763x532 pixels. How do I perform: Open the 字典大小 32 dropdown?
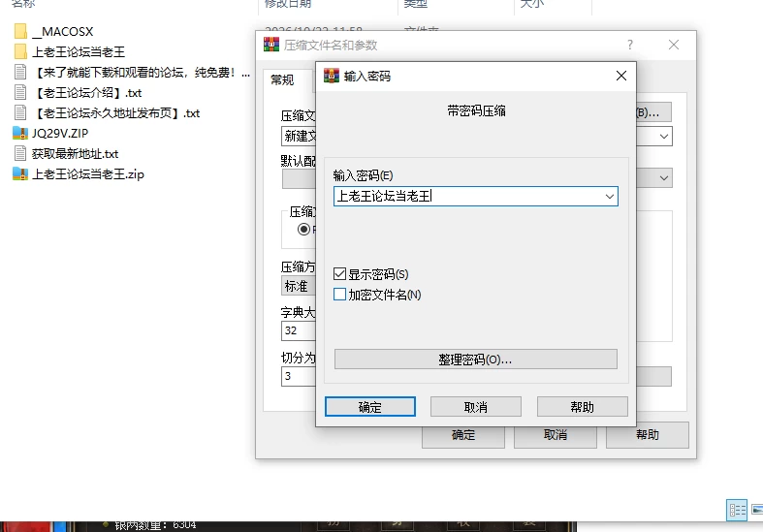299,330
